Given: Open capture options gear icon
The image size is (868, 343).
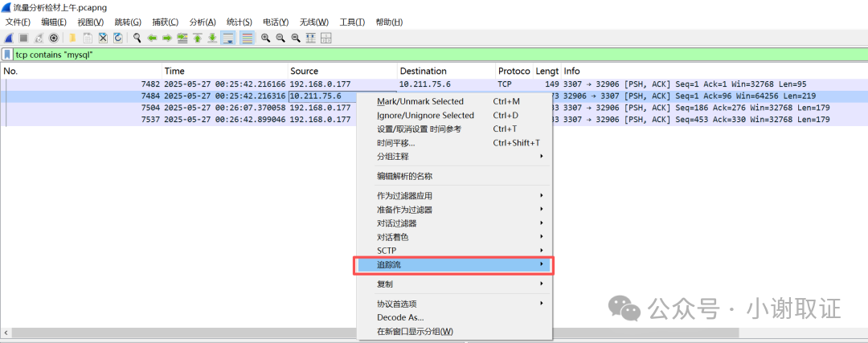Looking at the screenshot, I should tap(54, 39).
